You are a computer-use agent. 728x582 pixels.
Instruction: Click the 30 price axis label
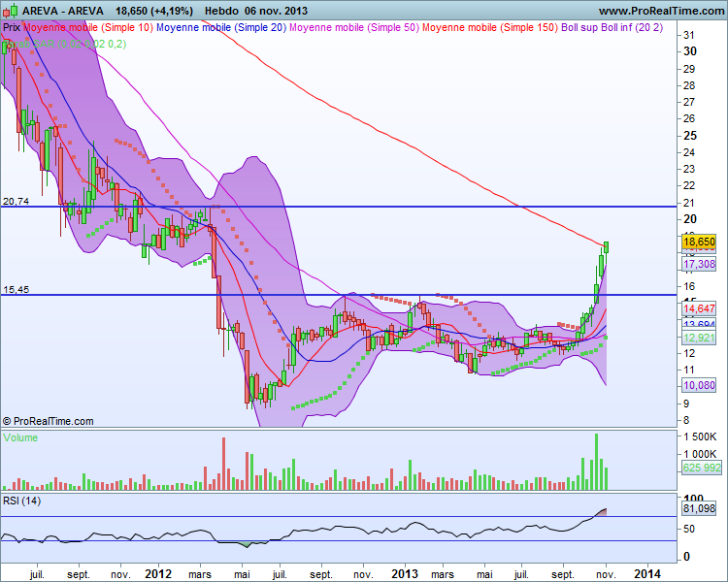(690, 51)
